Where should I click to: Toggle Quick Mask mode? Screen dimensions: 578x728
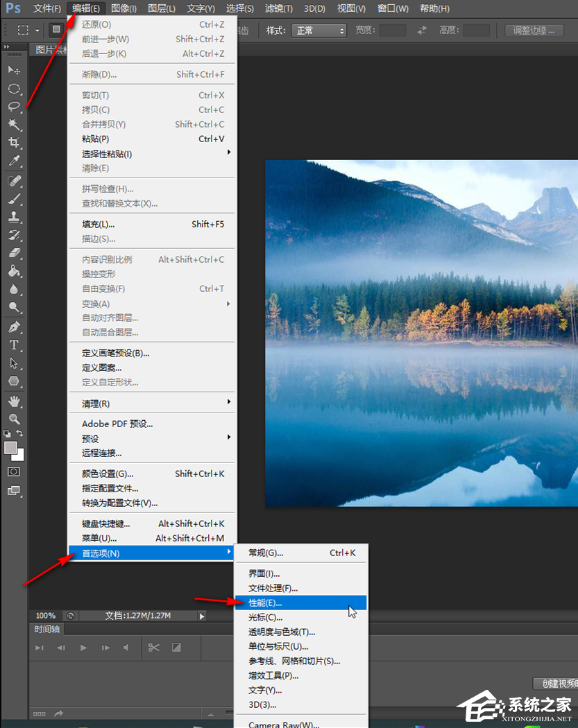14,471
